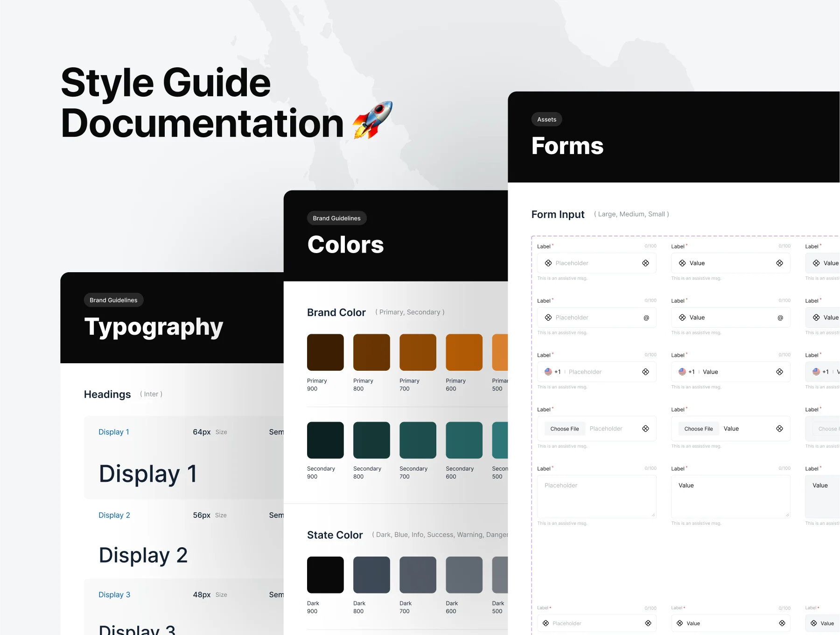This screenshot has height=635, width=840.
Task: Click trailing icon of small bottom Value input
Action: pyautogui.click(x=782, y=623)
